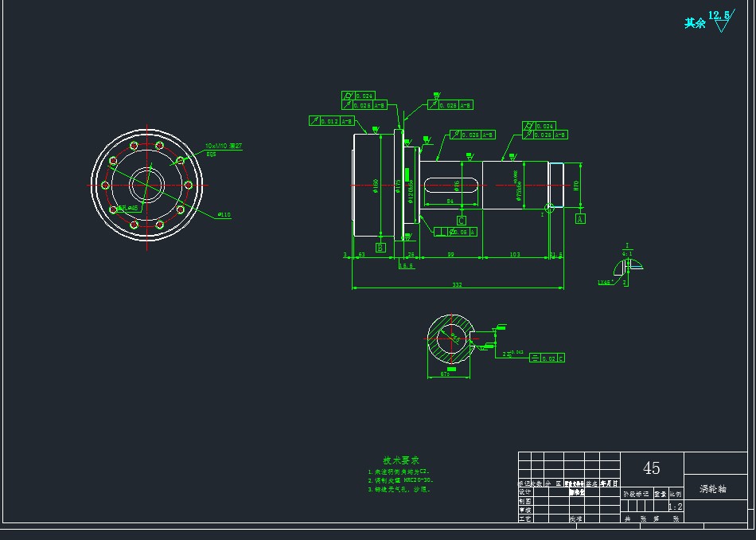Click the 制图 cell in title block
The width and height of the screenshot is (756, 540).
pyautogui.click(x=524, y=501)
